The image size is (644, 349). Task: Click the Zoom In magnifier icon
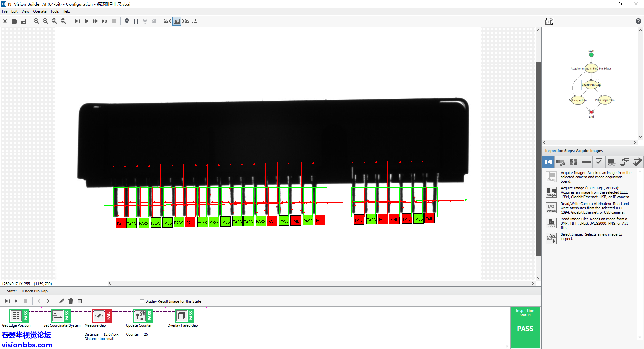(36, 21)
